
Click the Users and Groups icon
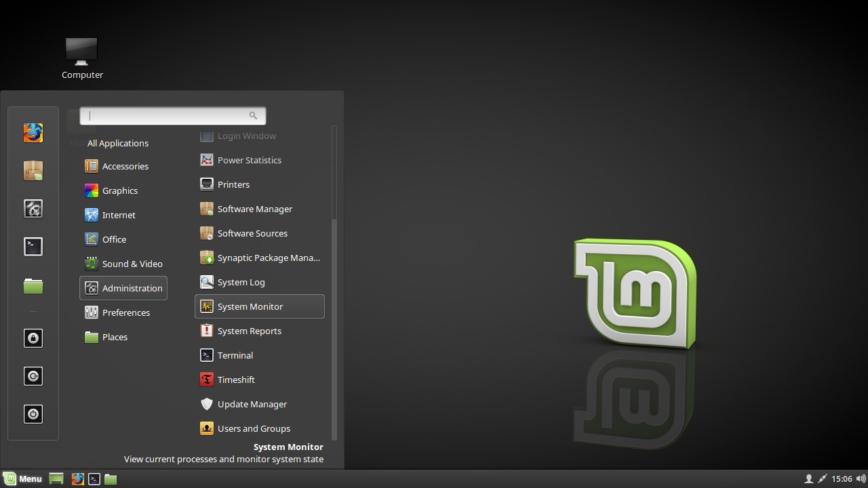tap(207, 428)
